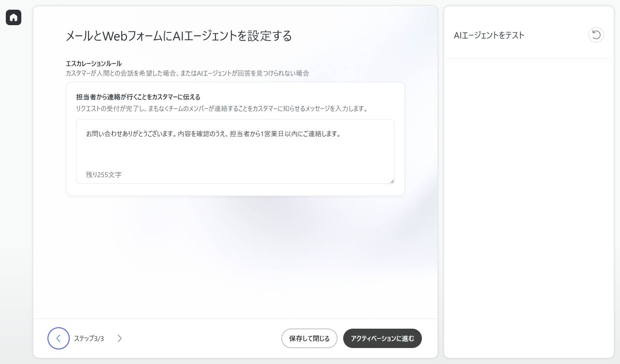The image size is (620, 364).
Task: Click the 残り255文字 character counter
Action: (x=104, y=175)
